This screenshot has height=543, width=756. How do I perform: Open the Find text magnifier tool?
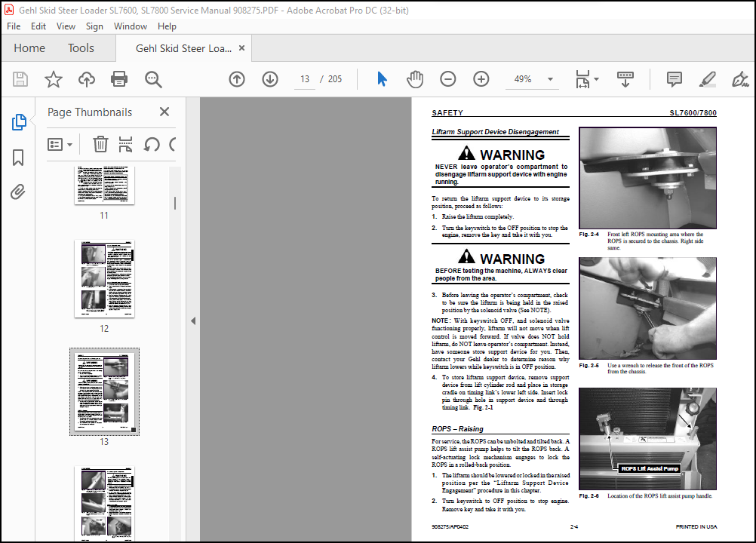pyautogui.click(x=153, y=79)
